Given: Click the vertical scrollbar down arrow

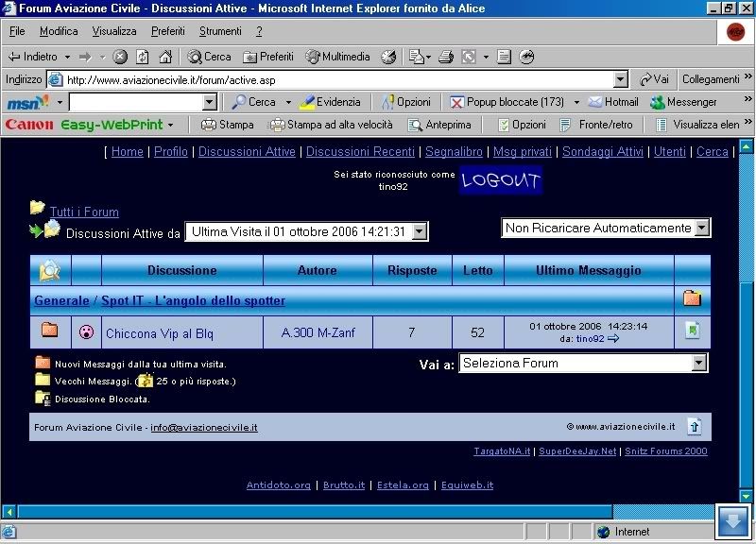Looking at the screenshot, I should 747,495.
